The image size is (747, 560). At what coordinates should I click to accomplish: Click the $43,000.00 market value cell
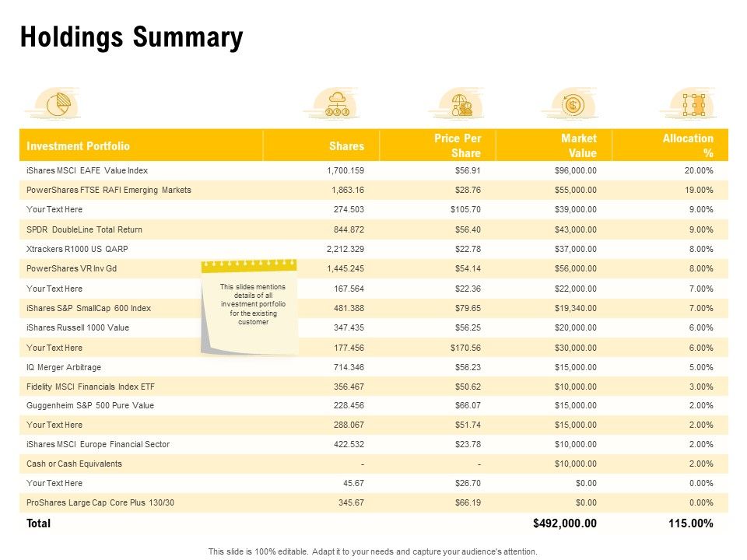pyautogui.click(x=576, y=229)
